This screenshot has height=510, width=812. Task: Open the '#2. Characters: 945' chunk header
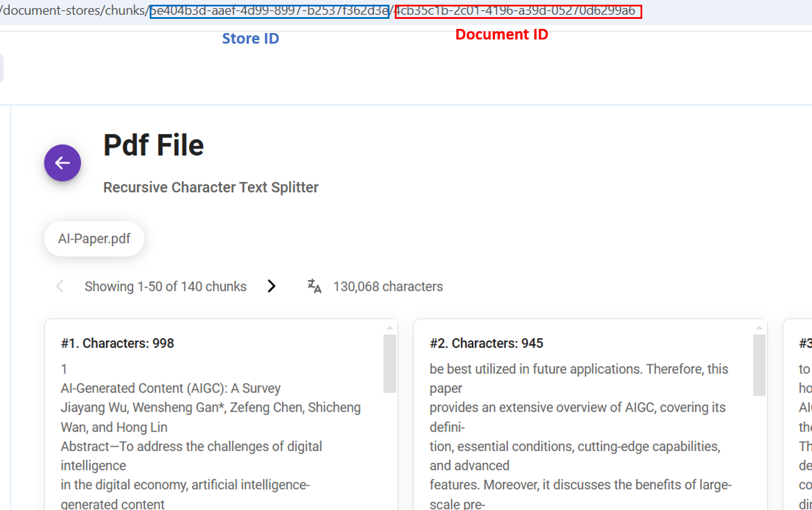486,343
